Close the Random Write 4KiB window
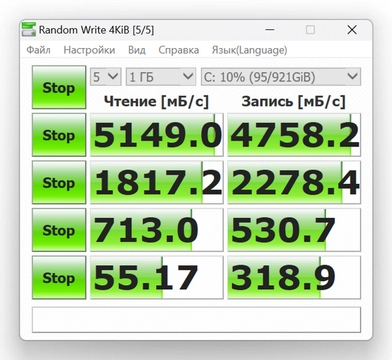 [x=352, y=30]
